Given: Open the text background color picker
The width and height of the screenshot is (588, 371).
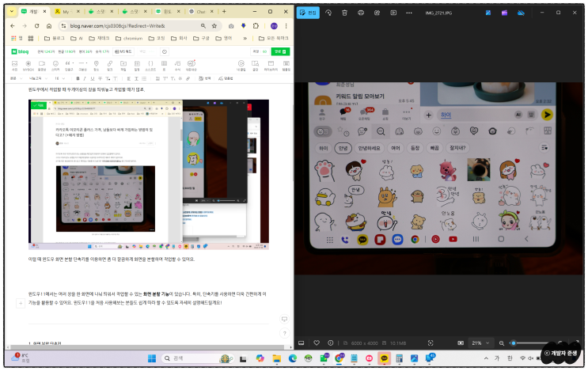Looking at the screenshot, I should [x=115, y=78].
